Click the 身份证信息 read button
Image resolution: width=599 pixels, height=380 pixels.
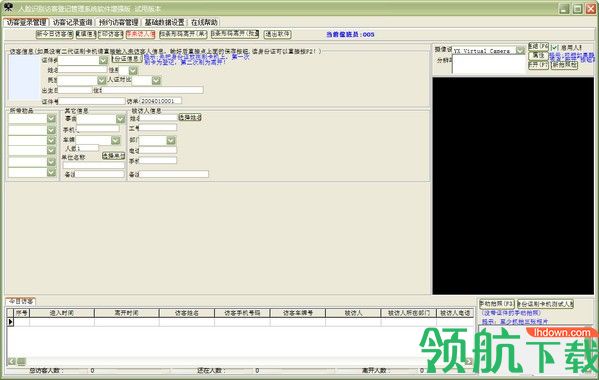(127, 59)
